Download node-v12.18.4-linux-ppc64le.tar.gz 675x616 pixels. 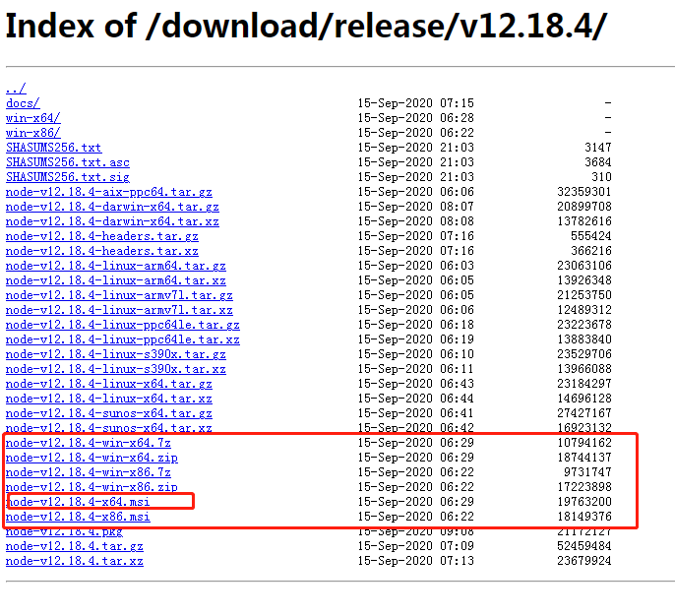point(122,325)
